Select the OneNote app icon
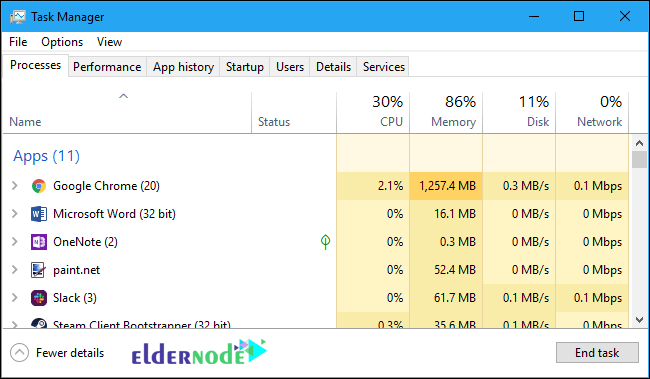The image size is (650, 379). 39,242
